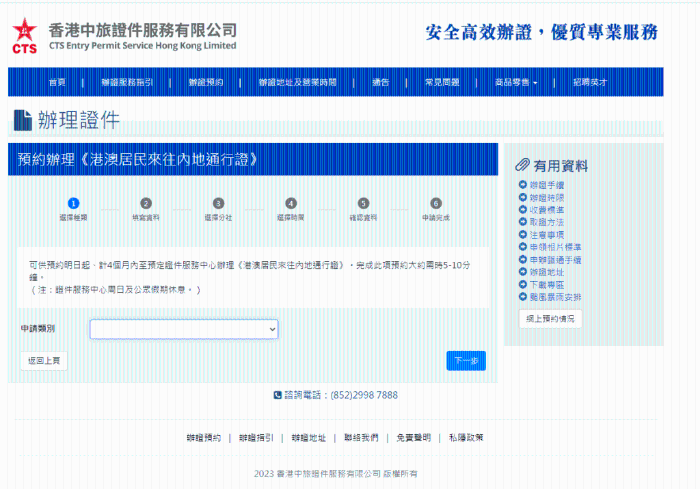This screenshot has height=489, width=700.
Task: Click the phone icon beside 諮詢電話
Action: [x=277, y=395]
